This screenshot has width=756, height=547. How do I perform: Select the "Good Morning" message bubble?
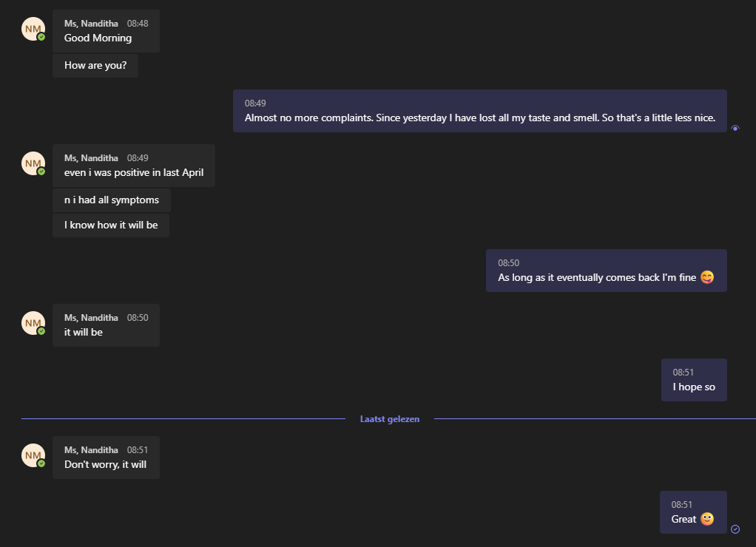click(x=106, y=31)
